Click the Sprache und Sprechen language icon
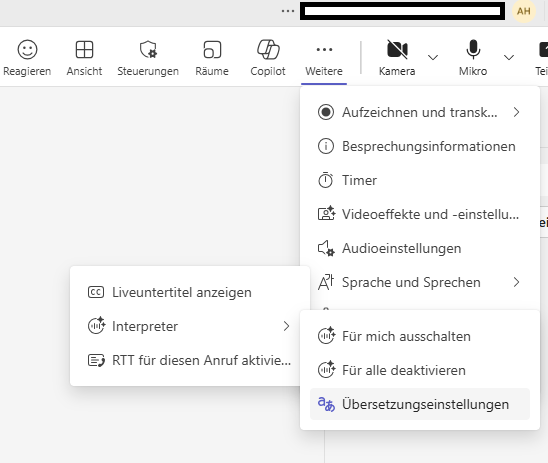This screenshot has width=548, height=463. [x=326, y=282]
